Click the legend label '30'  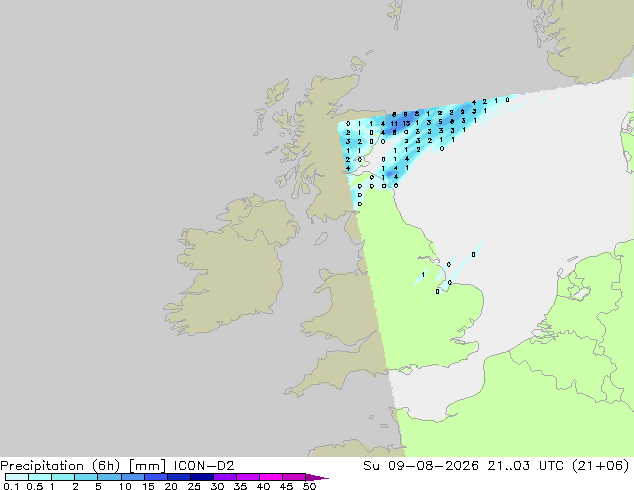(217, 486)
